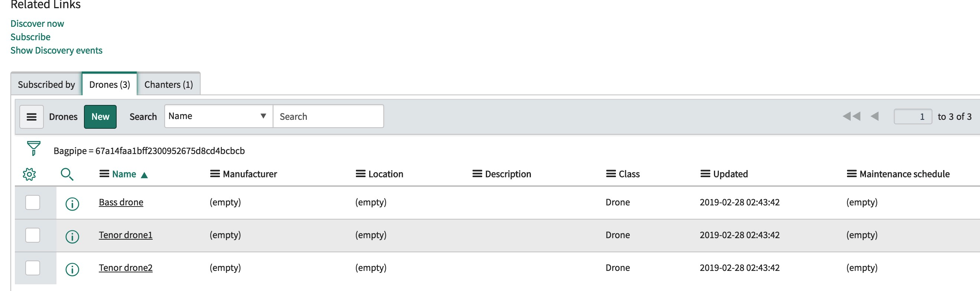
Task: Switch to the Subscribed by tab
Action: (46, 84)
